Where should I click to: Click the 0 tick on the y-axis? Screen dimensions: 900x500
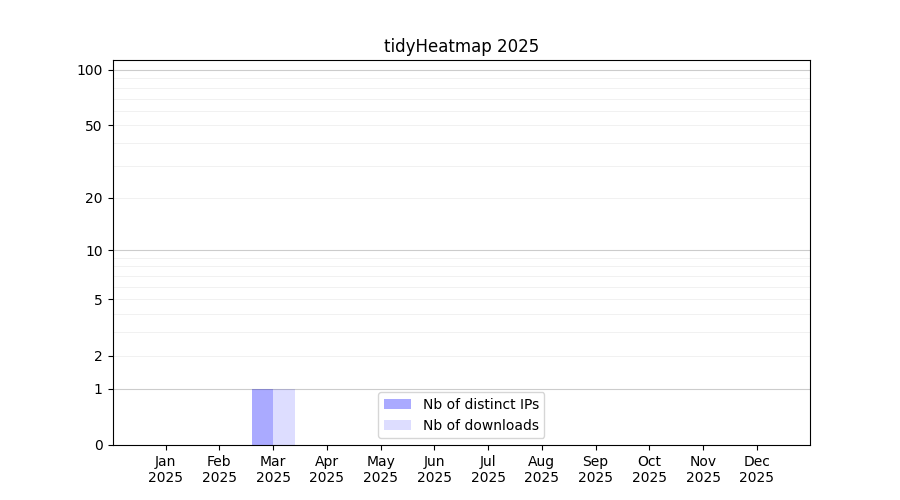pos(98,445)
